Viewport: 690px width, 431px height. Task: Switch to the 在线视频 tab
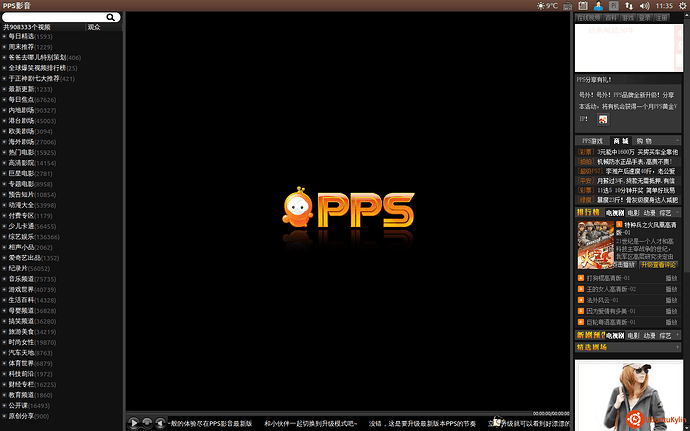tap(589, 18)
